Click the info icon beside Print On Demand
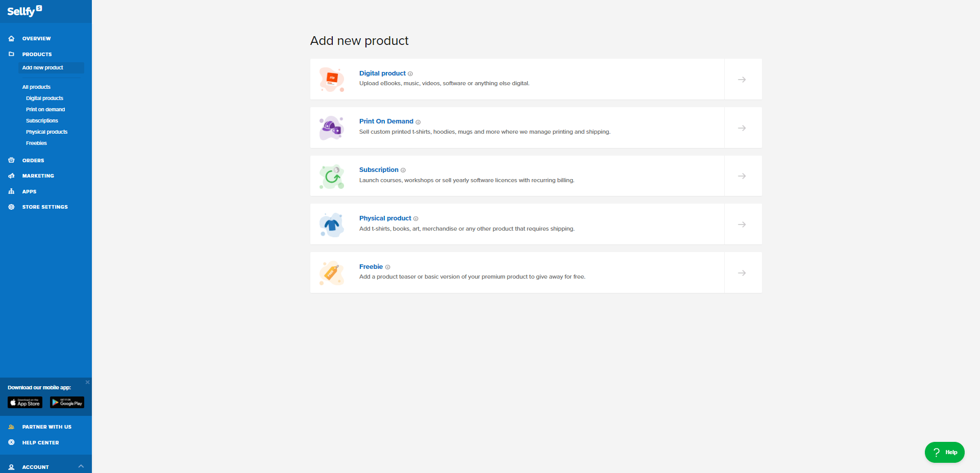Image resolution: width=980 pixels, height=473 pixels. [418, 122]
